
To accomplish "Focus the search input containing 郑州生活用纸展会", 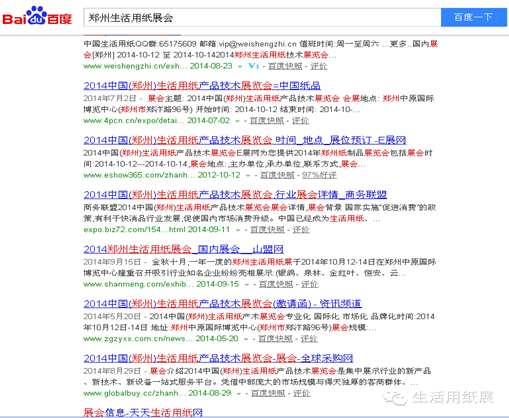I will (x=262, y=17).
